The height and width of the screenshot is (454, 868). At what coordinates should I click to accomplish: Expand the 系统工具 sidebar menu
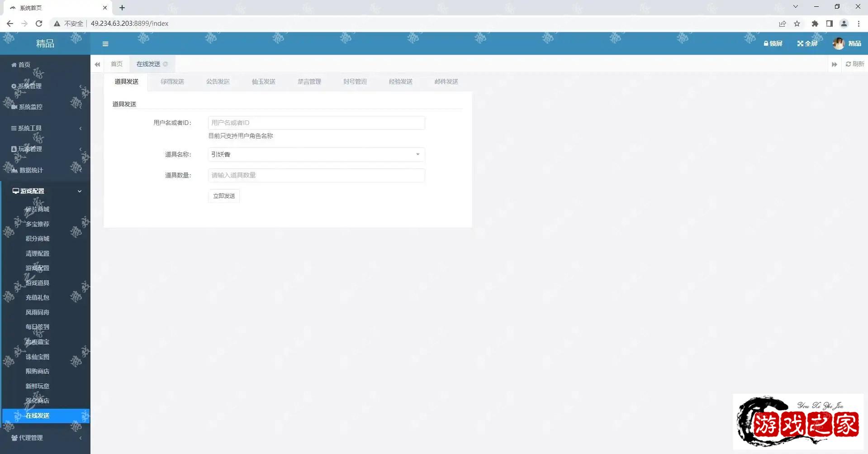(x=45, y=128)
